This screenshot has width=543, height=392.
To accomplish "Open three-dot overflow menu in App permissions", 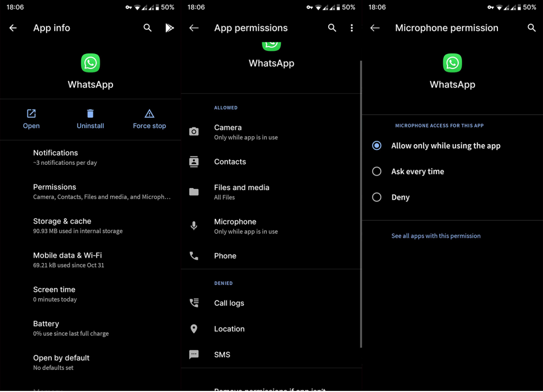I will [x=352, y=28].
